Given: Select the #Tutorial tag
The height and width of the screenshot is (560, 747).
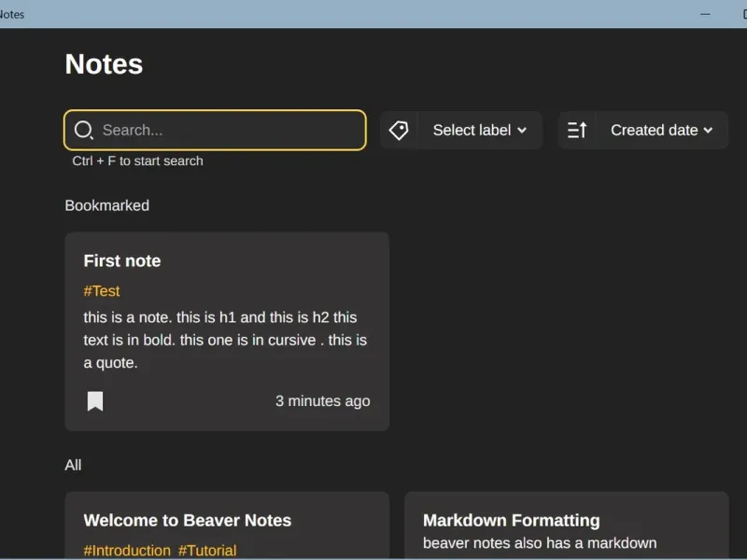Looking at the screenshot, I should tap(207, 551).
